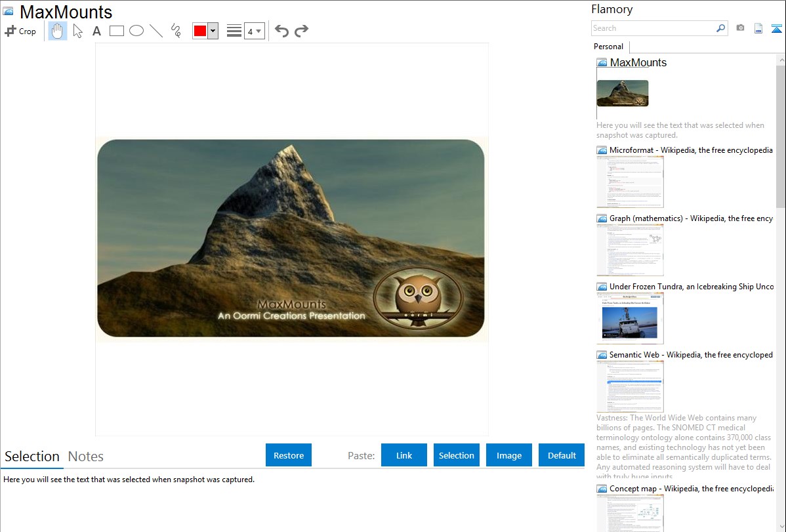Image resolution: width=786 pixels, height=532 pixels.
Task: Click the magnifier search icon
Action: pyautogui.click(x=721, y=28)
